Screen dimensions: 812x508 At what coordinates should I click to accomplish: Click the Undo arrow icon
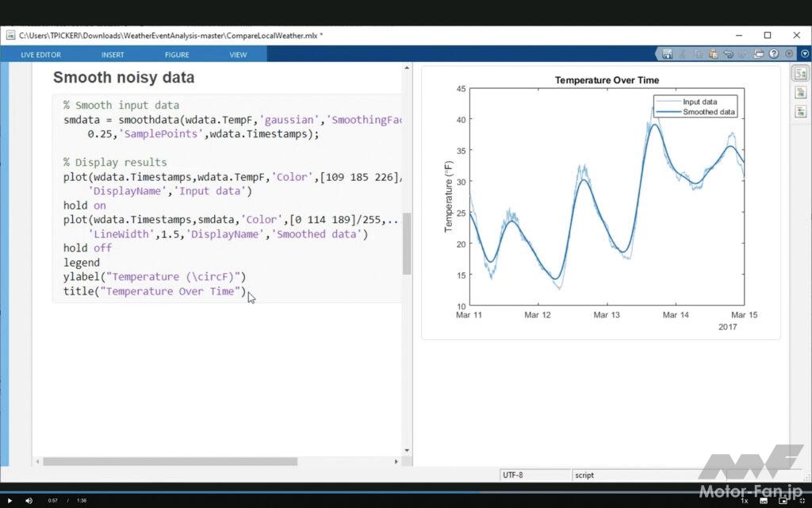pos(728,54)
